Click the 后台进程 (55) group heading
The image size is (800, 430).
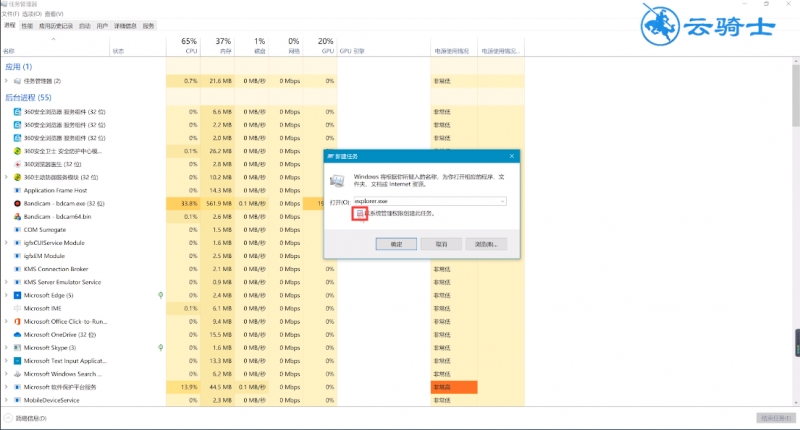click(x=28, y=97)
